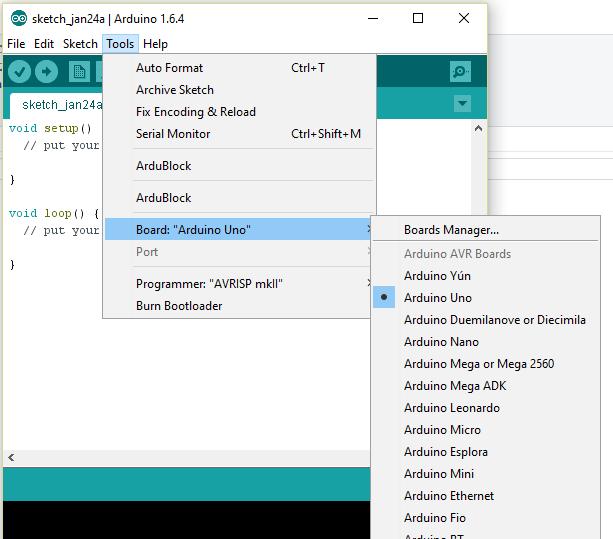Click the Arduino logo in title bar
The width and height of the screenshot is (613, 539).
click(x=18, y=18)
